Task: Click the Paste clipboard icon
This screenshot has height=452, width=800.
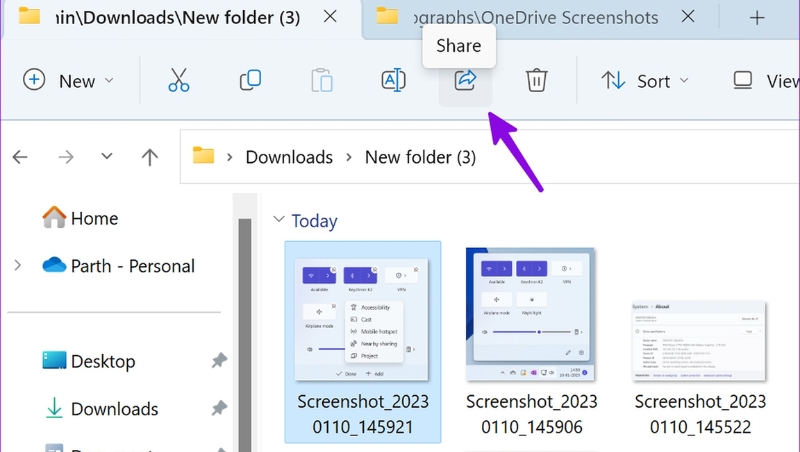Action: 322,81
